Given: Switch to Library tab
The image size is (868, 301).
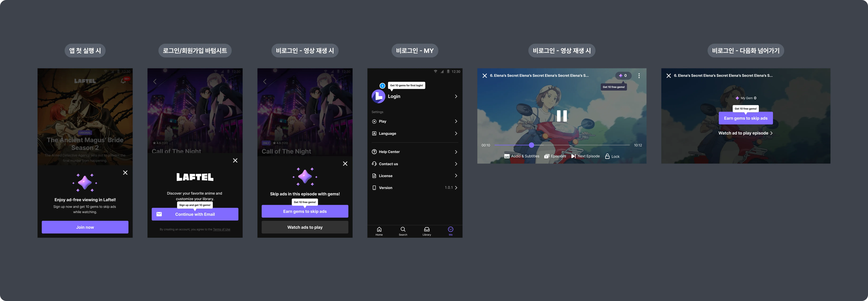Looking at the screenshot, I should (x=427, y=232).
